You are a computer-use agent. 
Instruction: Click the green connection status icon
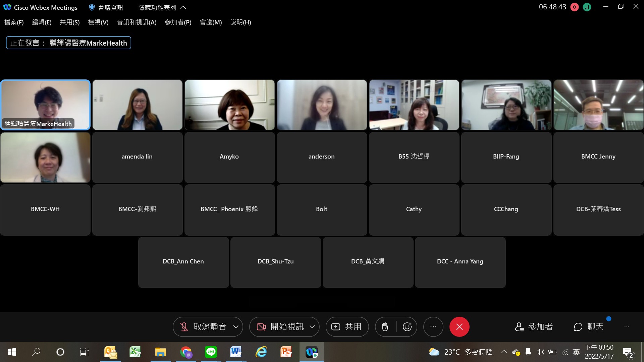pyautogui.click(x=587, y=7)
